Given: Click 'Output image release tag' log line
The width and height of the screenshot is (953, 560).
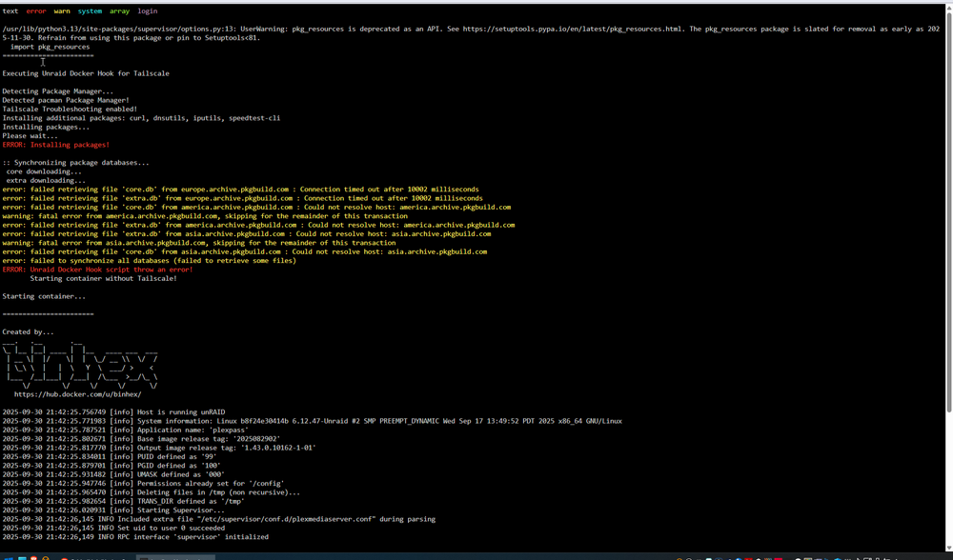Looking at the screenshot, I should pos(159,448).
